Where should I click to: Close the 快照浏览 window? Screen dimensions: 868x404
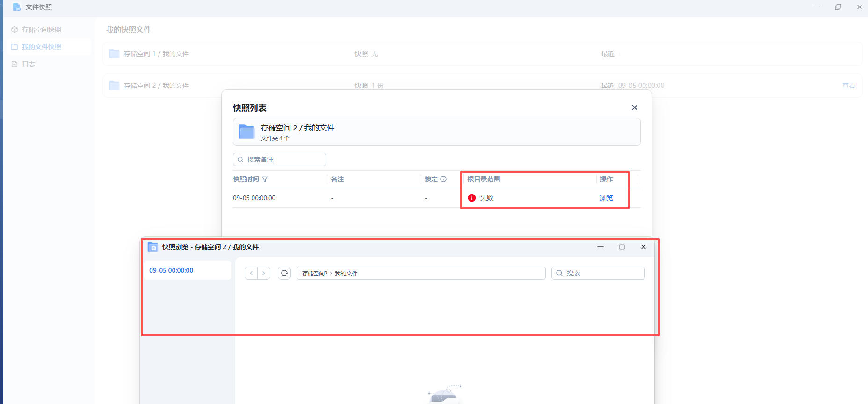(644, 247)
